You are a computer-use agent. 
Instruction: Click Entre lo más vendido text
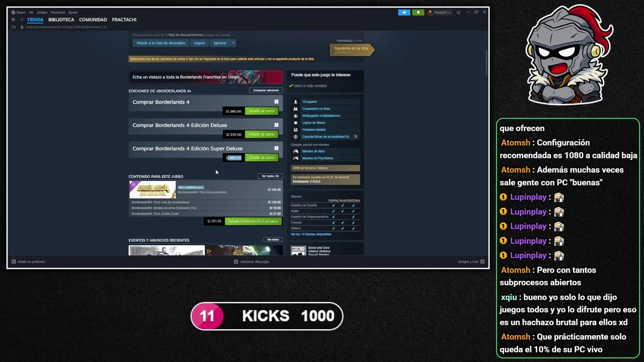click(310, 86)
